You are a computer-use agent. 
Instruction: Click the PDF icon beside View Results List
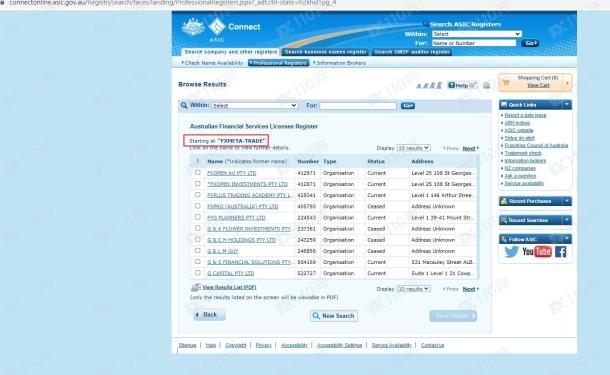[196, 287]
